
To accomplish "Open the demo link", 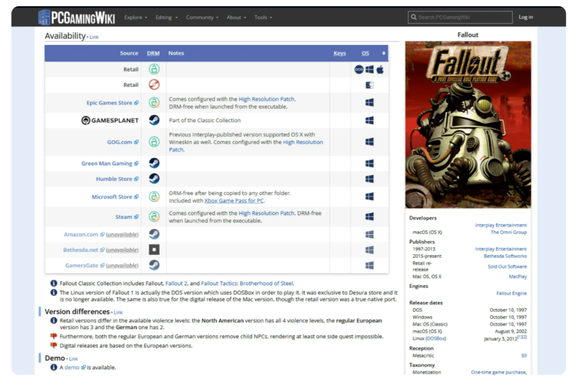I will pyautogui.click(x=75, y=367).
